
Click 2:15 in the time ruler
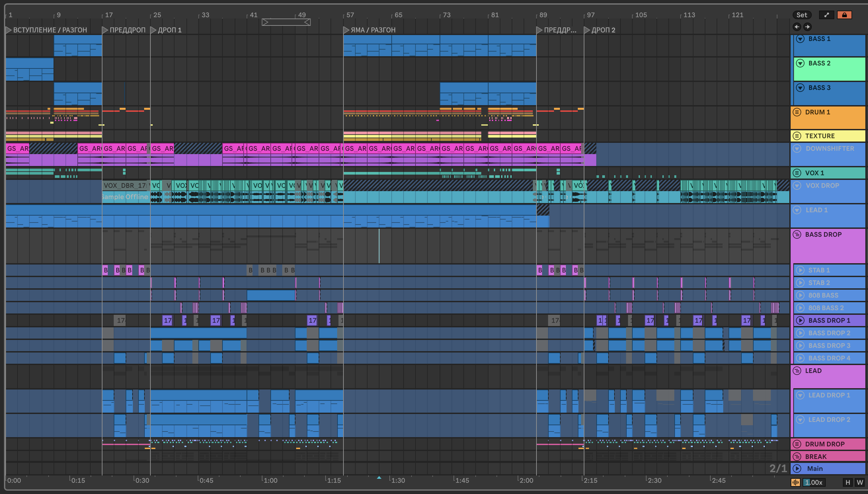591,480
